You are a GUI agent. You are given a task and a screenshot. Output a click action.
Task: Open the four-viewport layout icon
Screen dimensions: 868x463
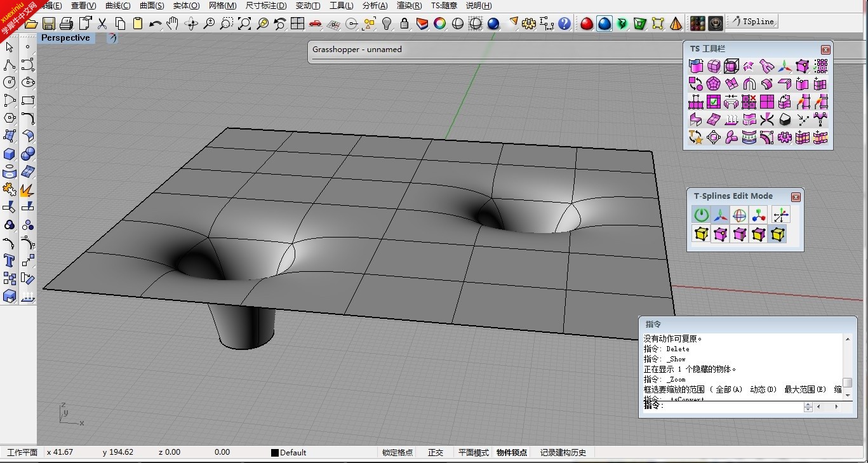pos(298,24)
